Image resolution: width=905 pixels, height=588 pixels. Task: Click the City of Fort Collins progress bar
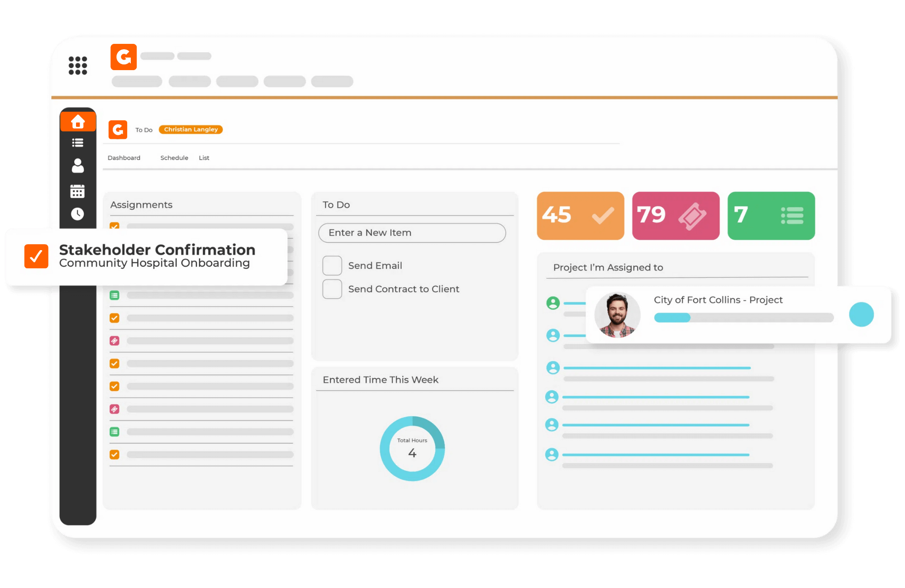744,318
